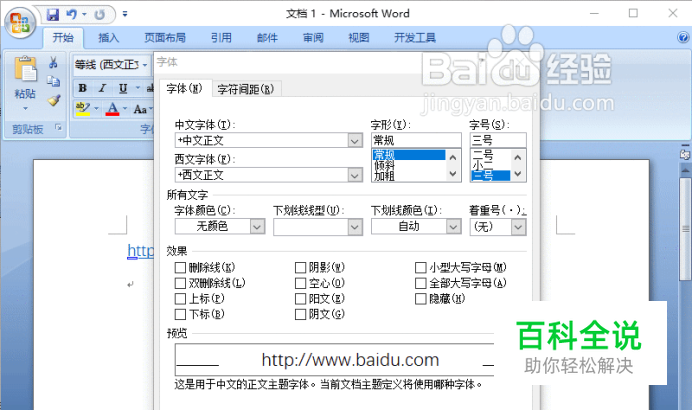Enable the 双删除线 checkbox

point(180,283)
